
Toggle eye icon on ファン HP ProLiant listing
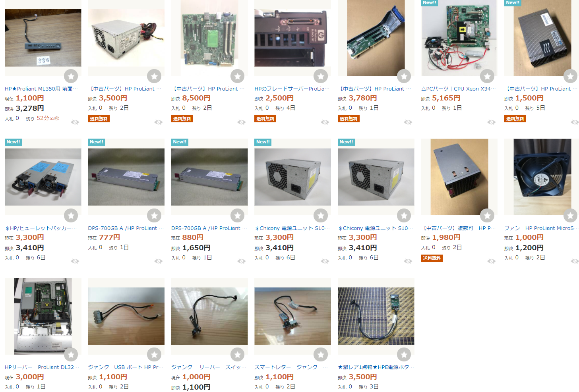coord(575,261)
